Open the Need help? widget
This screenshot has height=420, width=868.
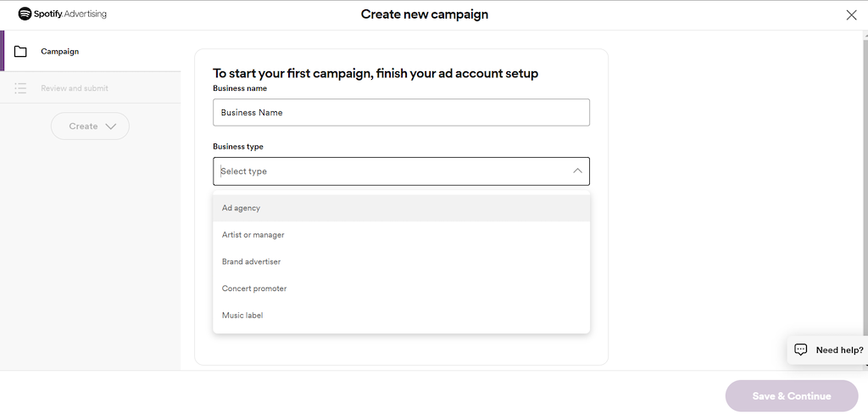tap(827, 350)
